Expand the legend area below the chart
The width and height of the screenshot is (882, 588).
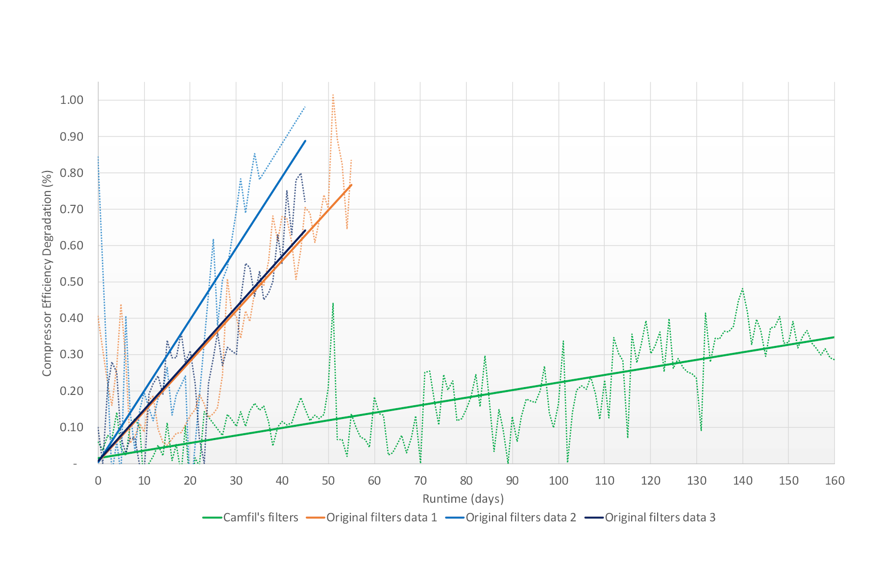click(458, 517)
